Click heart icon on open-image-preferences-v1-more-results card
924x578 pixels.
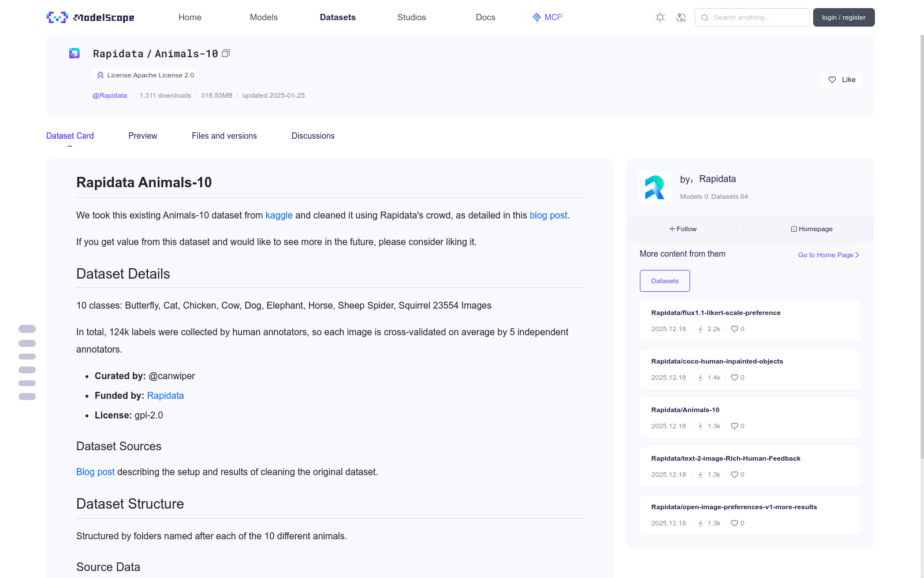tap(735, 523)
